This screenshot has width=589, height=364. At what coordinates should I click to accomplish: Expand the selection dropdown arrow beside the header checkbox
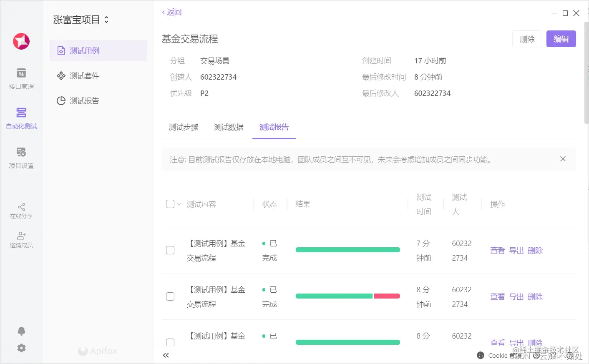pos(179,204)
